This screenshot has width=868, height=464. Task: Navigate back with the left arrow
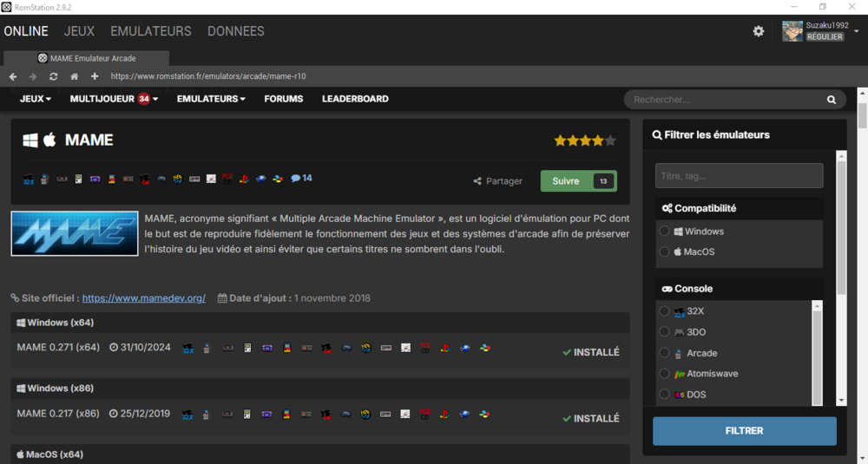point(13,76)
